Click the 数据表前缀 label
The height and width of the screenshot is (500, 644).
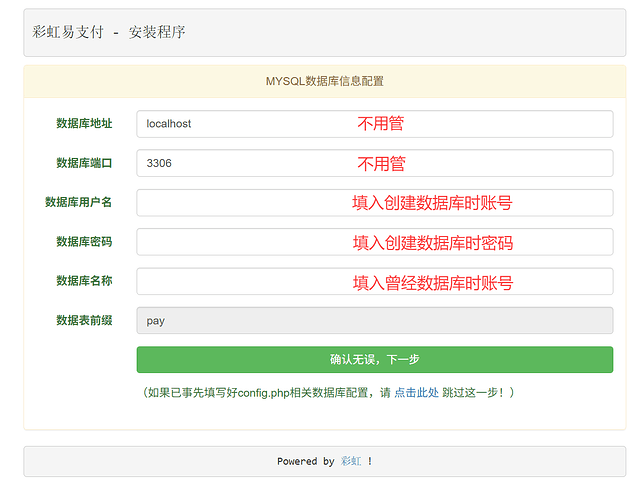[84, 321]
